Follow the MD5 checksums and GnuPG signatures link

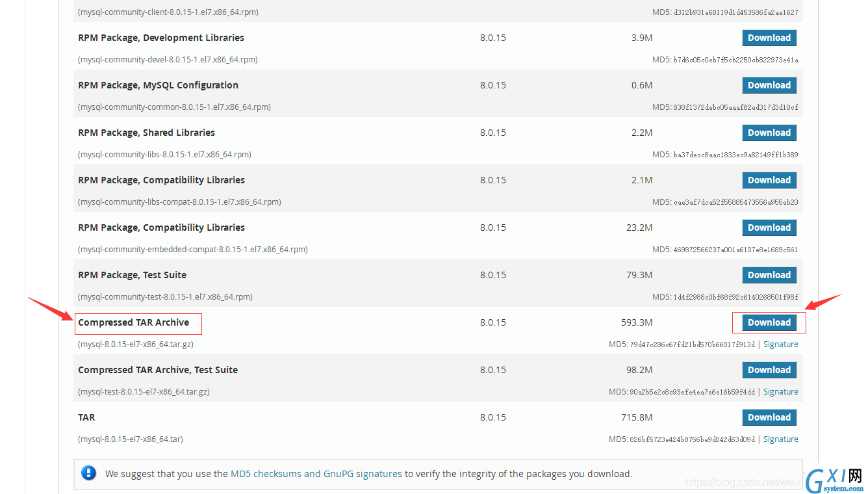316,474
